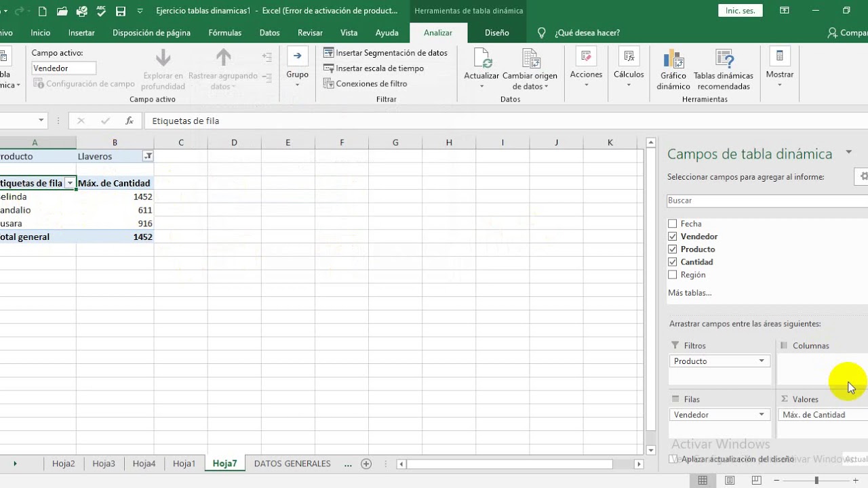Open the Customize Quick Access Toolbar arrow
Image resolution: width=868 pixels, height=488 pixels.
tap(140, 11)
